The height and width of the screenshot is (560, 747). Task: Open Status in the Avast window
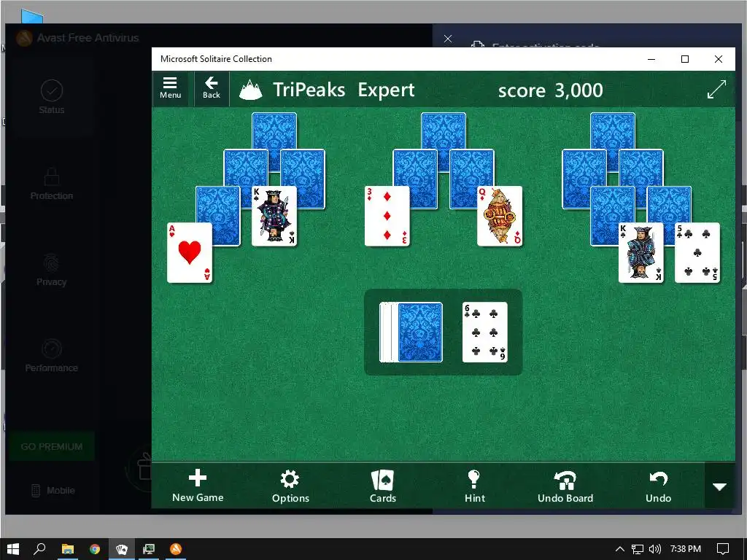pyautogui.click(x=52, y=97)
